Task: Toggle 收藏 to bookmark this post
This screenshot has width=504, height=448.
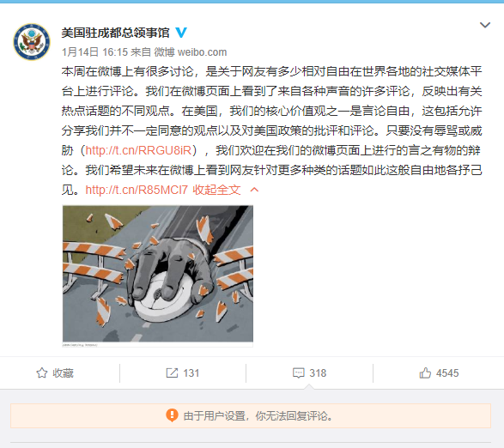Action: click(55, 373)
